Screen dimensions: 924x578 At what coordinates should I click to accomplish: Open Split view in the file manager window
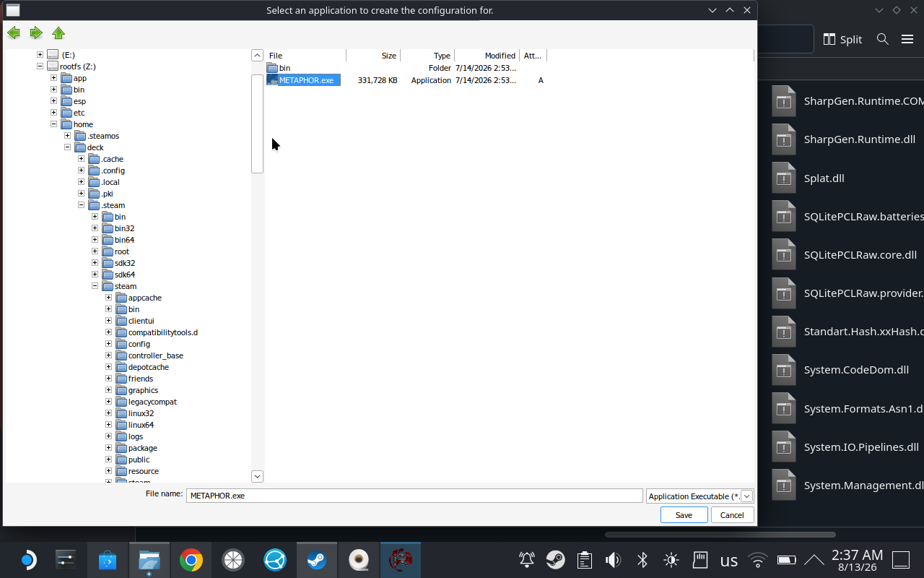point(842,39)
